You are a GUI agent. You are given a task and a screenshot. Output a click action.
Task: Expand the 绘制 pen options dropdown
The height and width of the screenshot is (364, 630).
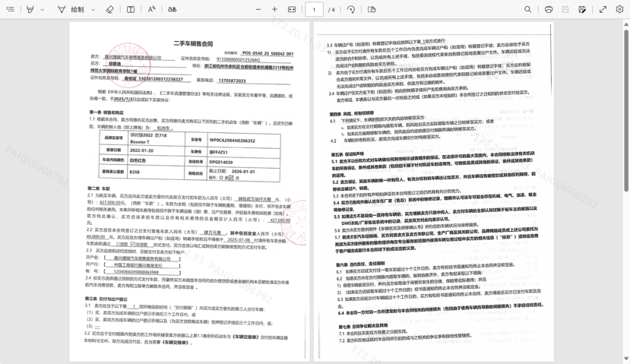coord(93,10)
